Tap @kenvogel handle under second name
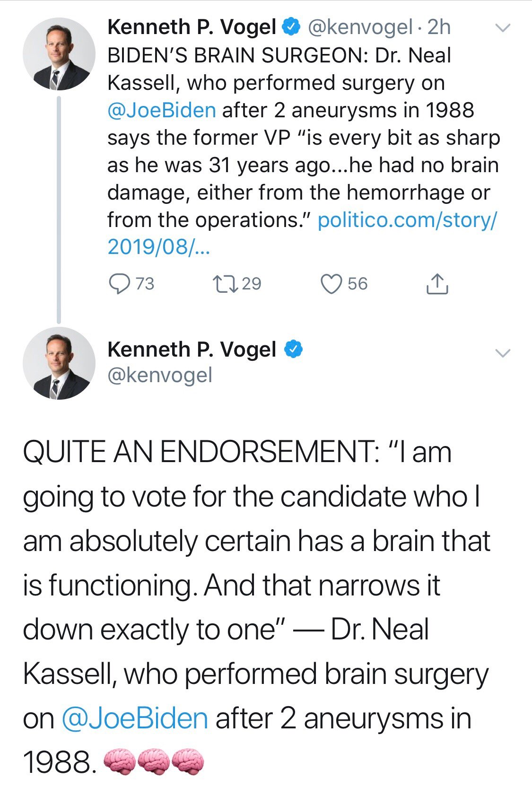 coord(160,376)
